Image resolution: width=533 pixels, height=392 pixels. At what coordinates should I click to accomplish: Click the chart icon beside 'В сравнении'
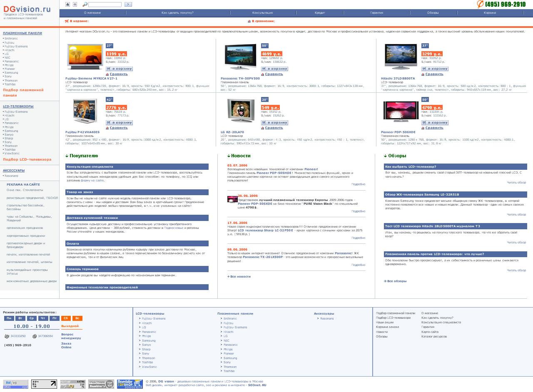pos(249,21)
